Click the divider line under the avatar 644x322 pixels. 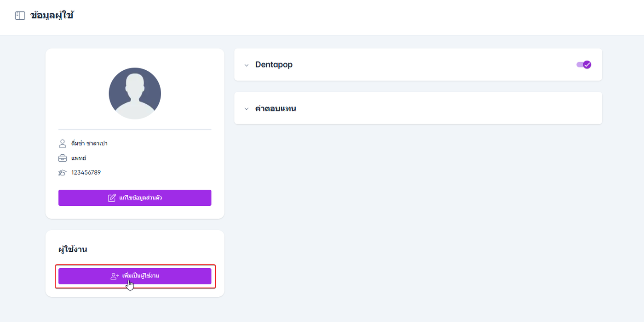click(x=135, y=130)
